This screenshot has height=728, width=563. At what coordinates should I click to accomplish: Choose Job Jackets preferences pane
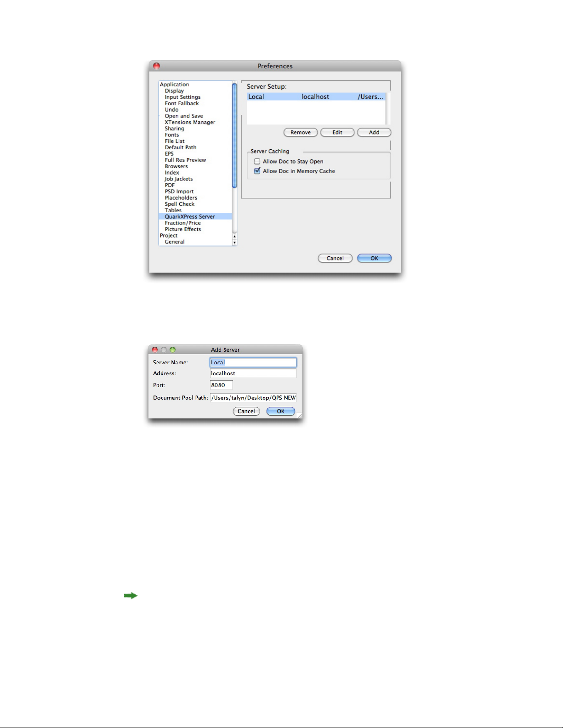pyautogui.click(x=179, y=179)
